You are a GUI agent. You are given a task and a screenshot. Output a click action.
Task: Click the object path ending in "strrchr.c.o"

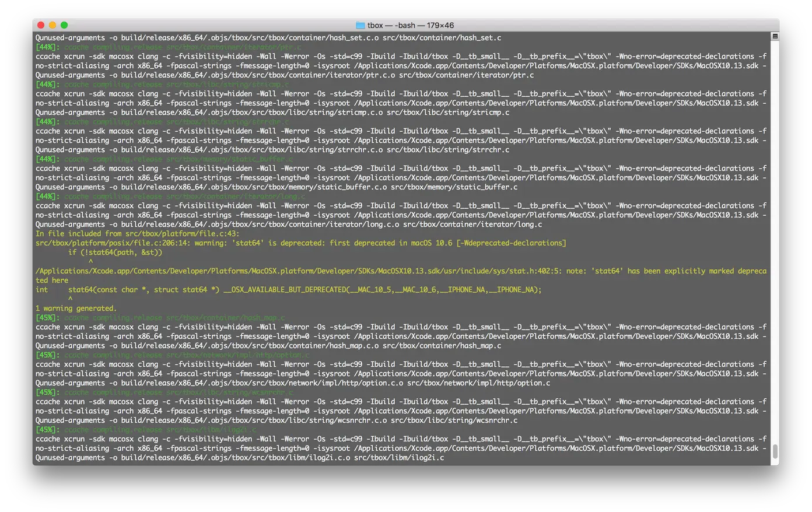(x=252, y=150)
